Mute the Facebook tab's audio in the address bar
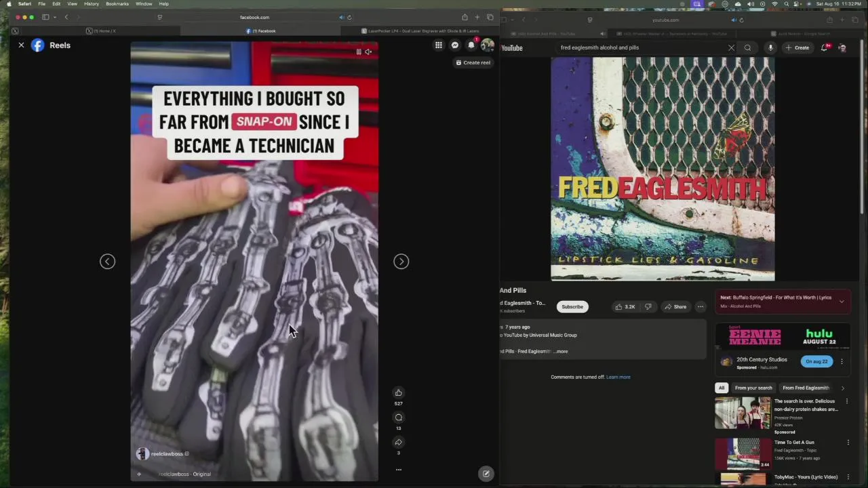 click(341, 17)
